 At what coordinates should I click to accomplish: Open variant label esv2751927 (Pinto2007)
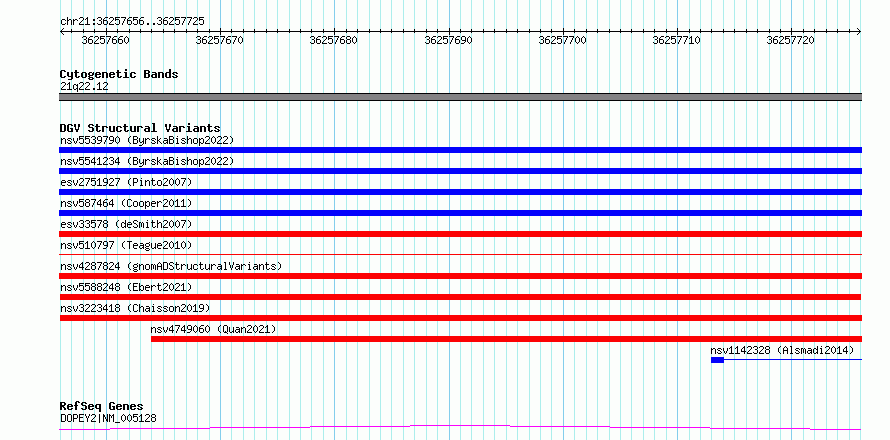(126, 182)
